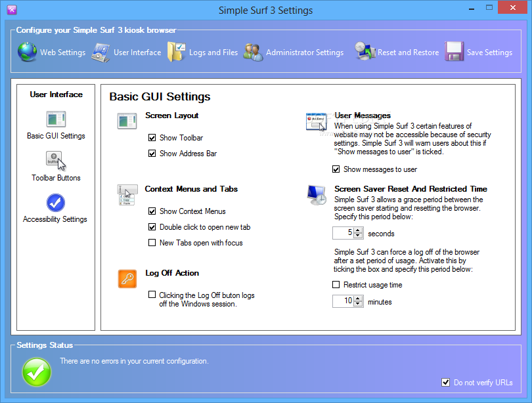Select the Basic GUI Settings sidebar icon
This screenshot has width=532, height=403.
point(56,119)
